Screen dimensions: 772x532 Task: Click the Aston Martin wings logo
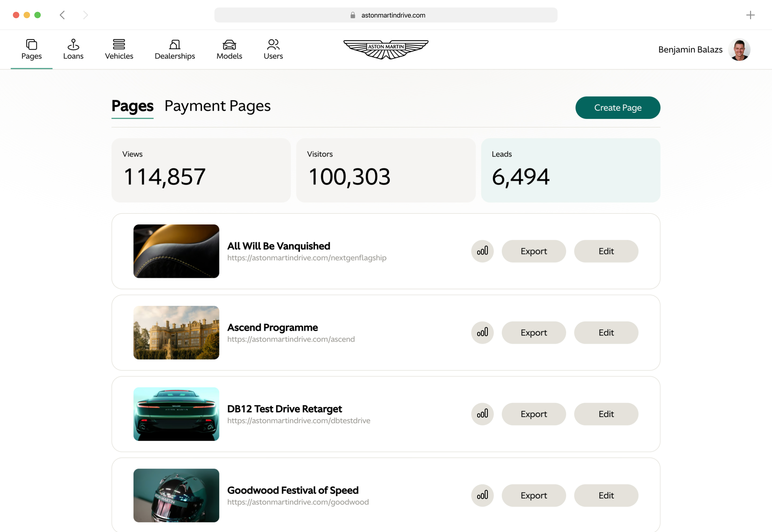385,49
